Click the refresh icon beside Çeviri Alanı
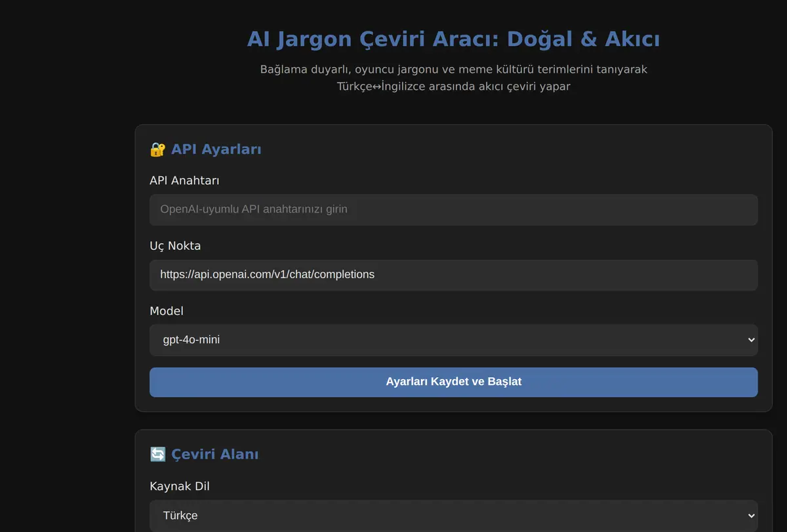This screenshot has height=532, width=787. point(157,454)
